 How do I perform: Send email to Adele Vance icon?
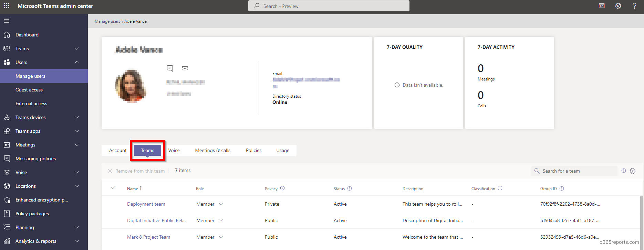185,68
